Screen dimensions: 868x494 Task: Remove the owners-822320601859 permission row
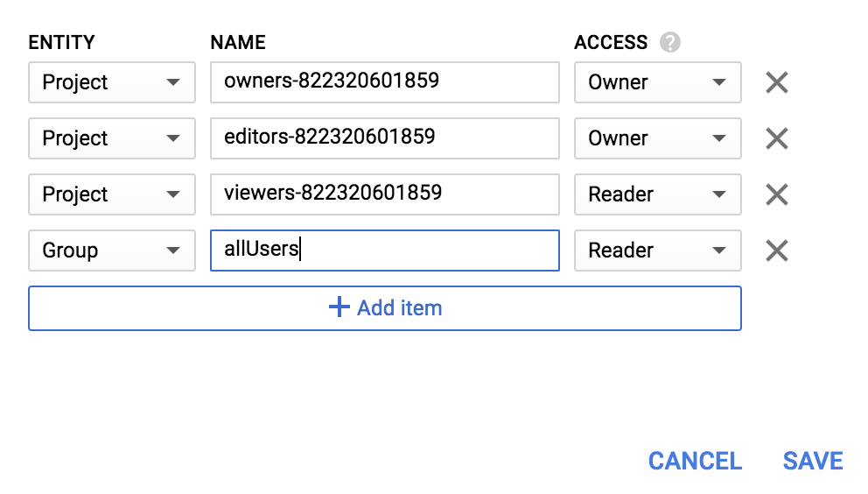pyautogui.click(x=776, y=82)
